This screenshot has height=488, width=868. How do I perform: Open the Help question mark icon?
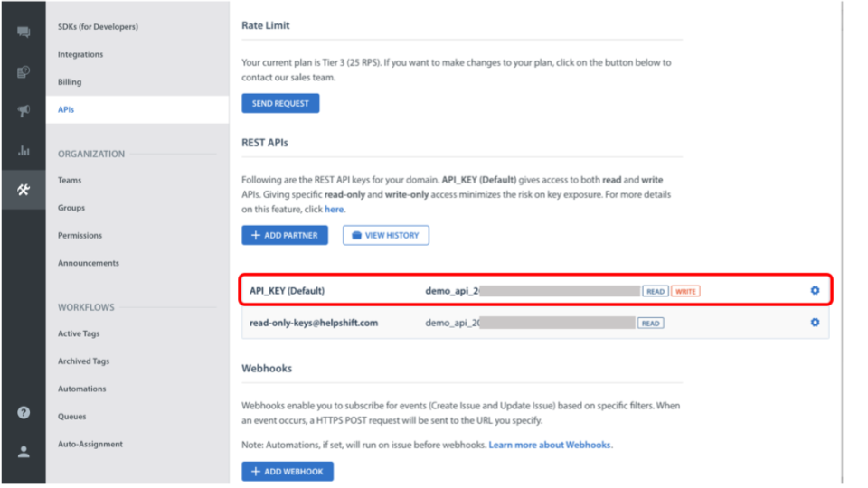coord(24,412)
